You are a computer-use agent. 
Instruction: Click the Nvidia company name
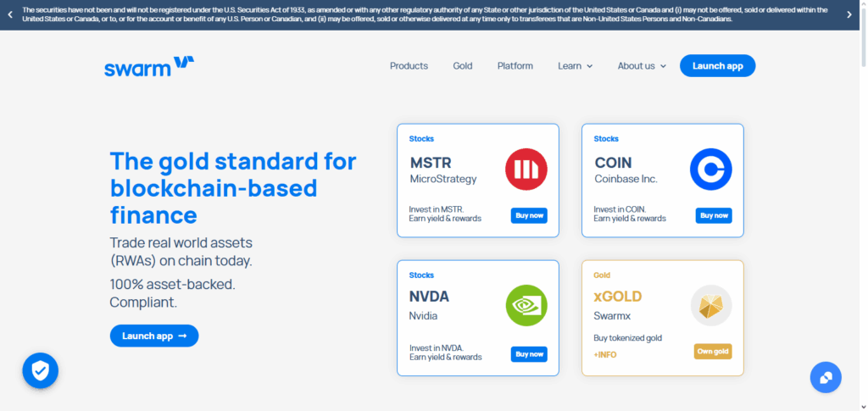click(x=424, y=316)
